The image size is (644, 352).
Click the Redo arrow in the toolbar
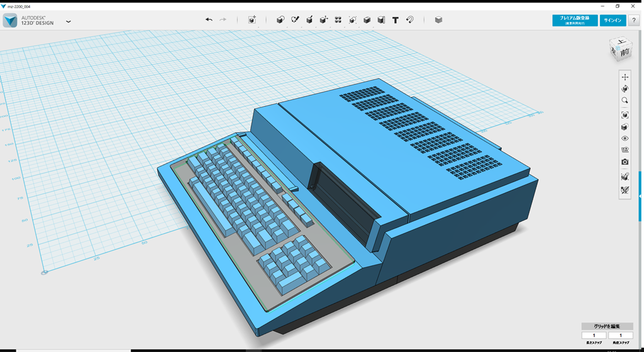(223, 20)
